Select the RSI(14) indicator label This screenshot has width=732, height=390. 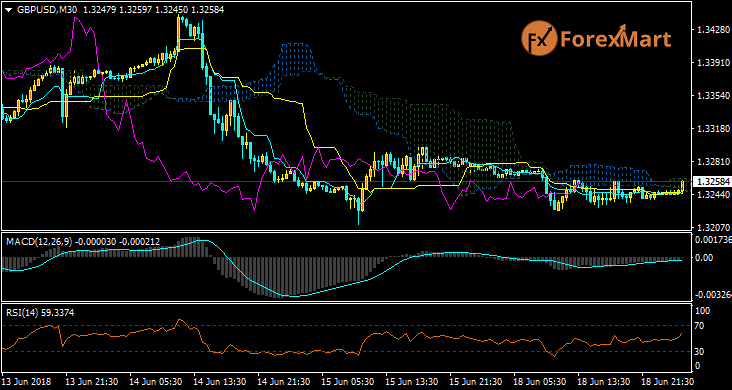coord(20,312)
